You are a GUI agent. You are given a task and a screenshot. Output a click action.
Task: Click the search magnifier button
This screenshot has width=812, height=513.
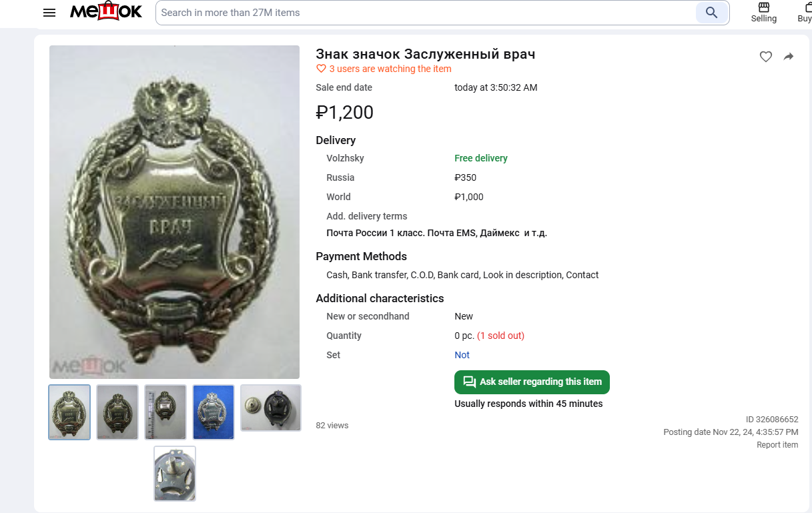tap(711, 13)
